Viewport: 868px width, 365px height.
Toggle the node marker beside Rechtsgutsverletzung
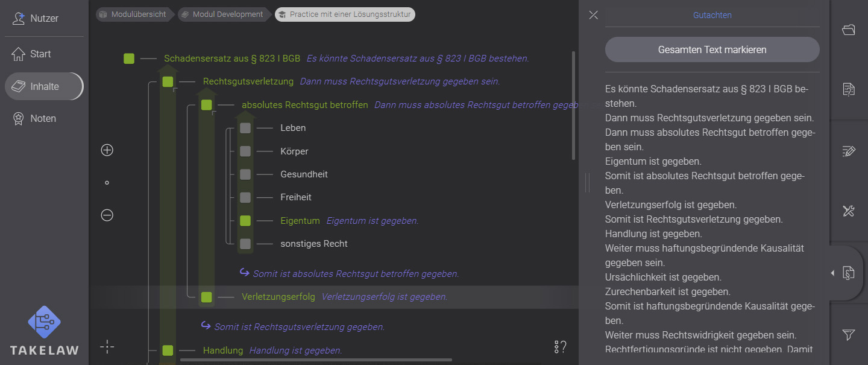(x=168, y=81)
